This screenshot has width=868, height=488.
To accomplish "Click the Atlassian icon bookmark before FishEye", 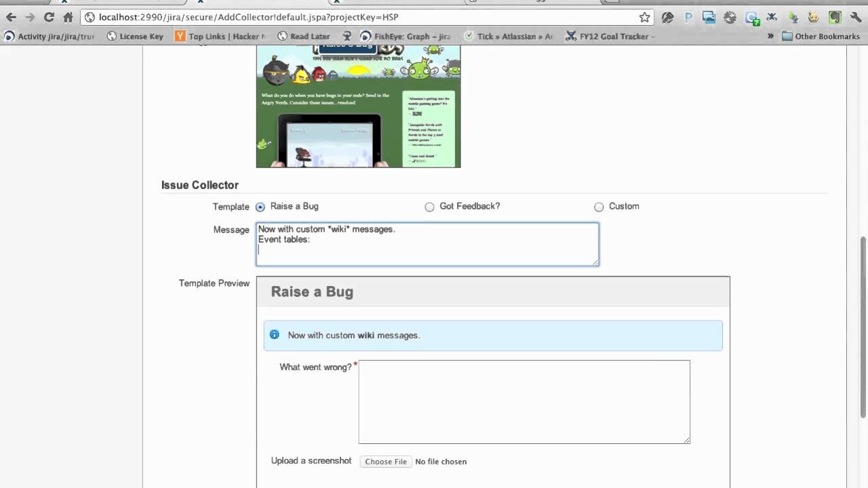I will point(347,37).
